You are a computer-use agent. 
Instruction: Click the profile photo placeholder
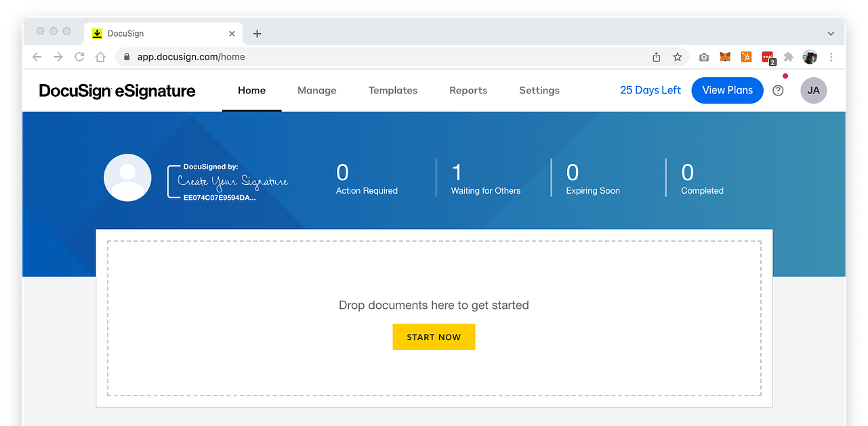[x=127, y=177]
